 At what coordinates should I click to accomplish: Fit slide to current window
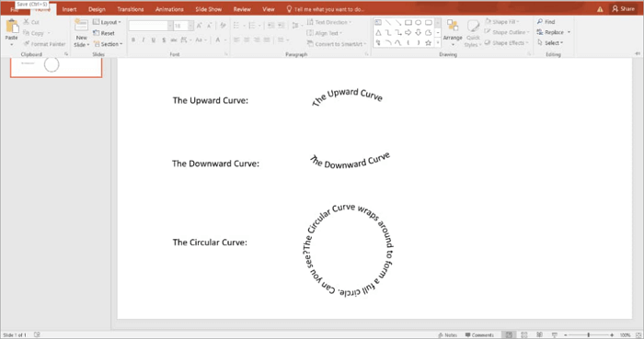point(638,335)
